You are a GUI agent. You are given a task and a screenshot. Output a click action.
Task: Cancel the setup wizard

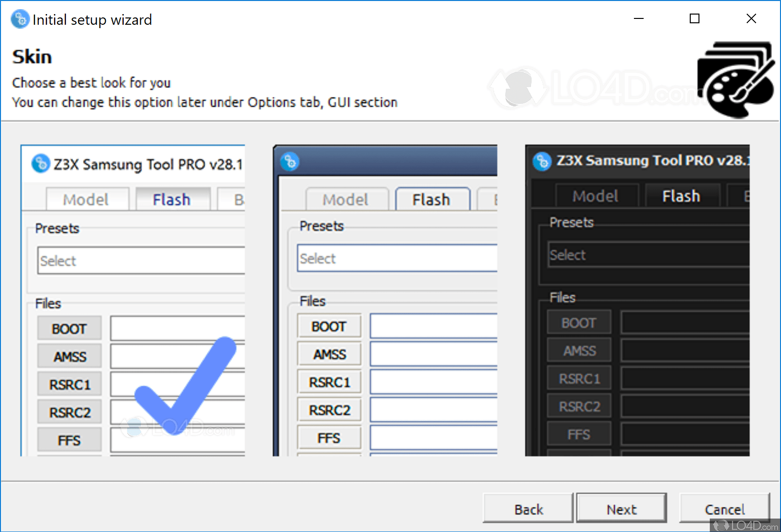725,509
